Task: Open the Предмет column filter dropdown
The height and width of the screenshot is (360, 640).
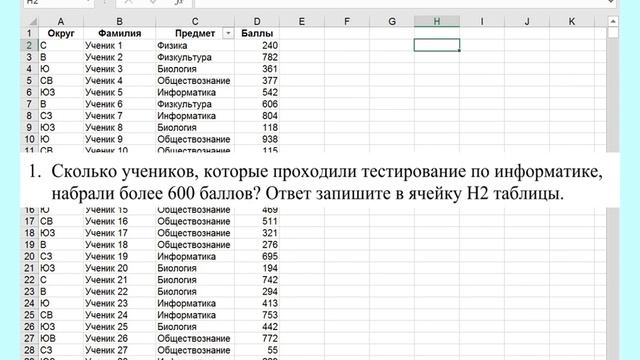Action: (228, 33)
